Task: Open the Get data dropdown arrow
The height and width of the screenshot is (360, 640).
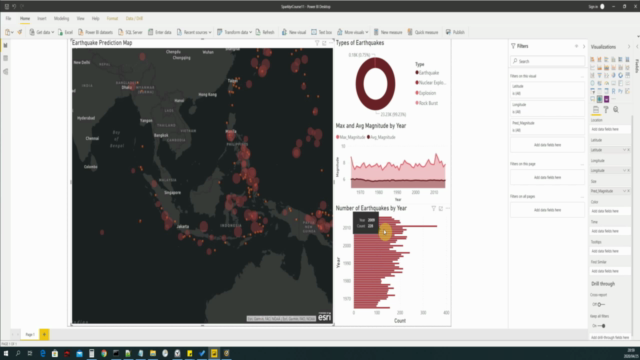Action: (x=53, y=32)
